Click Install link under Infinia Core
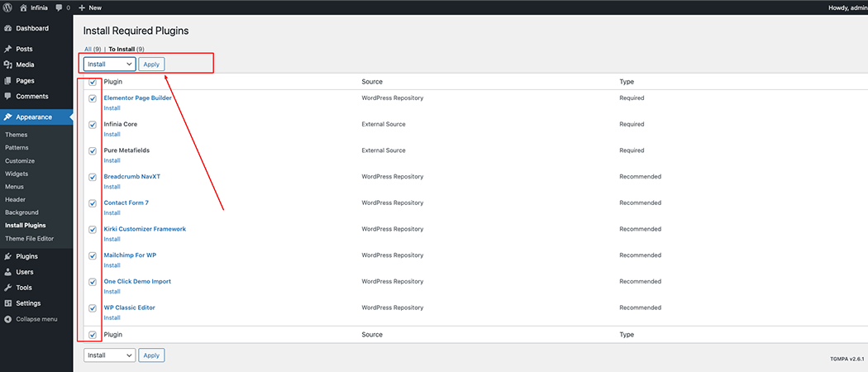 pos(112,135)
